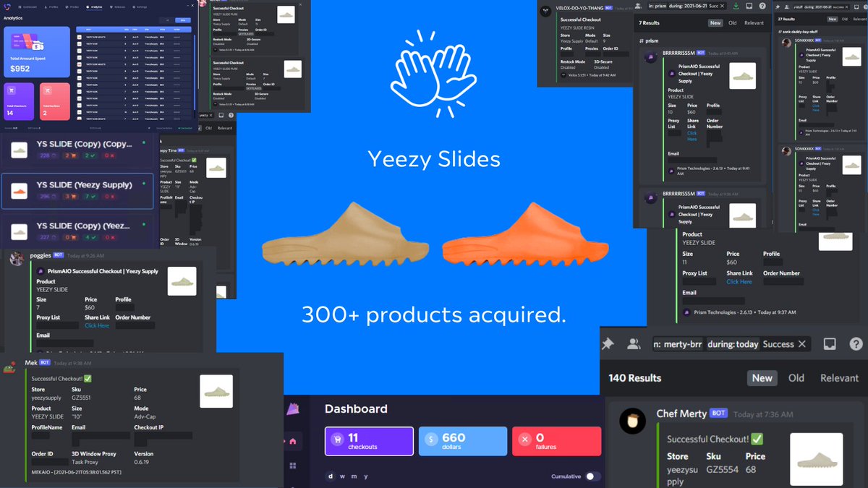Sort the 140 Results by Old
The width and height of the screenshot is (868, 488).
(796, 377)
